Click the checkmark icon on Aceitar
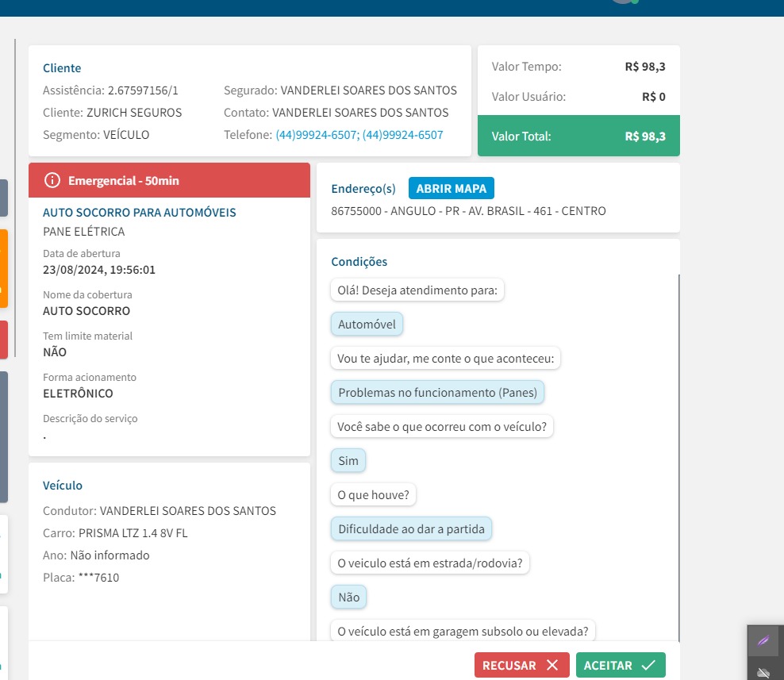 coord(648,665)
